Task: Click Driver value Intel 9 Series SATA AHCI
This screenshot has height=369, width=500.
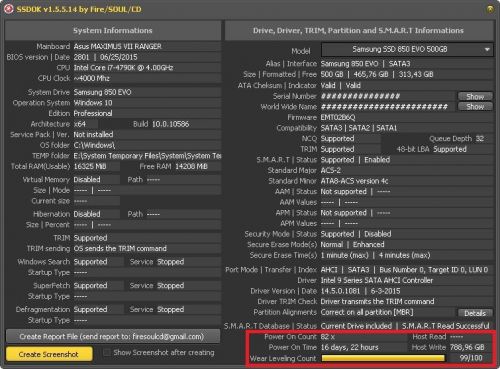Action: pyautogui.click(x=377, y=280)
